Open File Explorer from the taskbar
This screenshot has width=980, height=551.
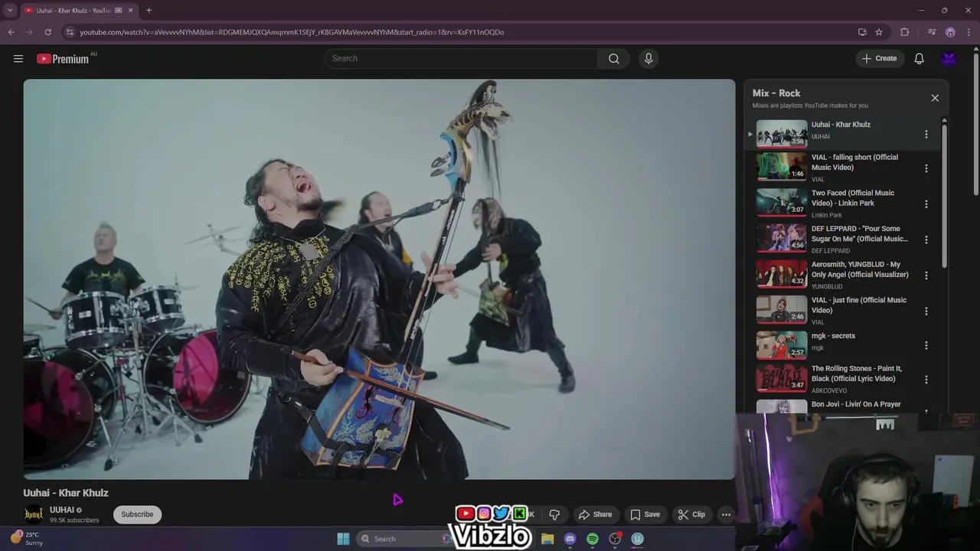(x=547, y=539)
